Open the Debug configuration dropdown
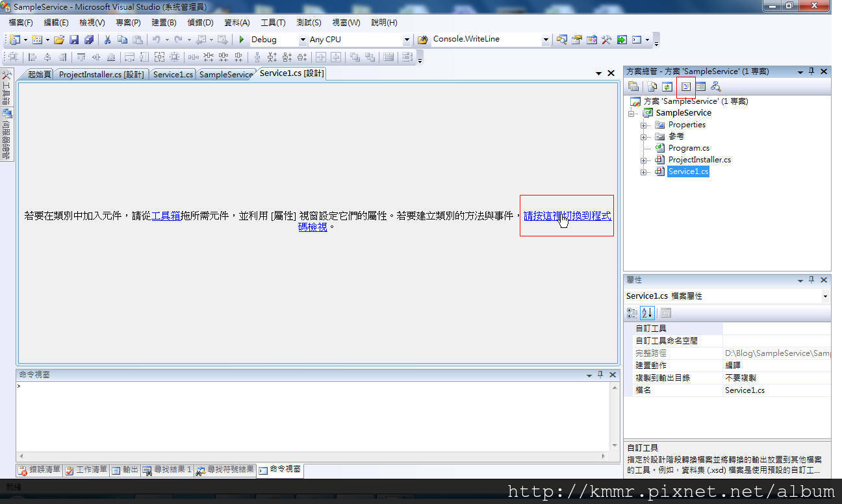 click(x=303, y=40)
